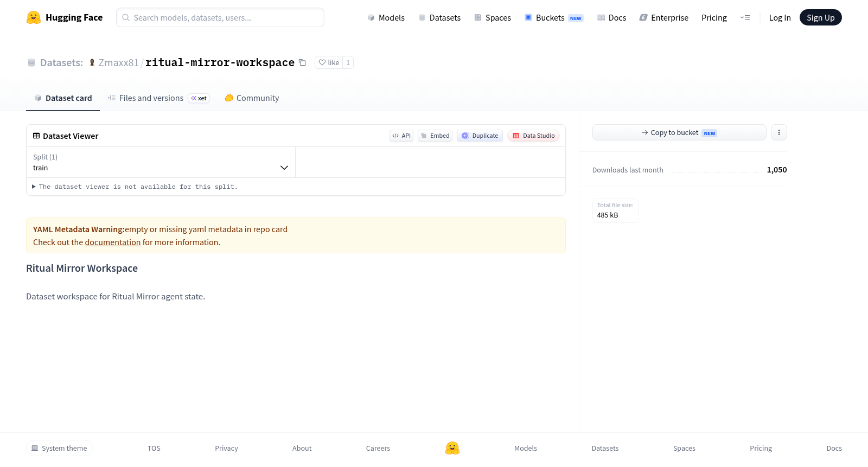Copy dataset name with the copy icon
Image resolution: width=868 pixels, height=467 pixels.
click(x=303, y=62)
